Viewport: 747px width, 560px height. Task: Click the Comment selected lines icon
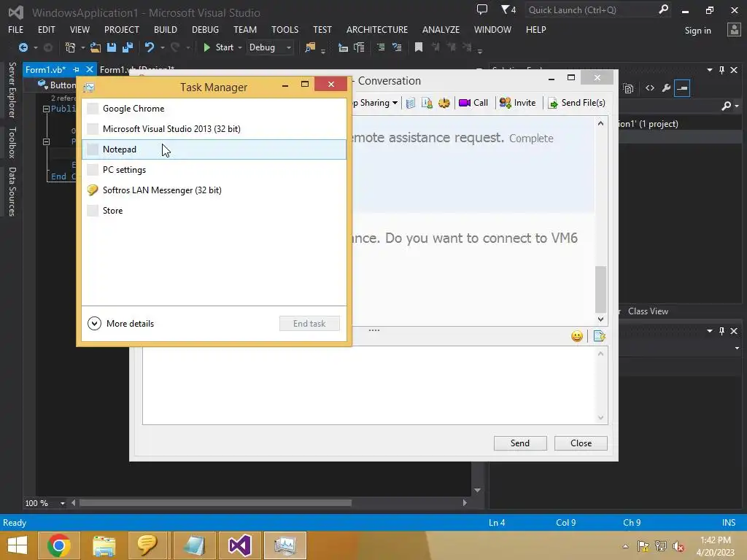pyautogui.click(x=381, y=47)
